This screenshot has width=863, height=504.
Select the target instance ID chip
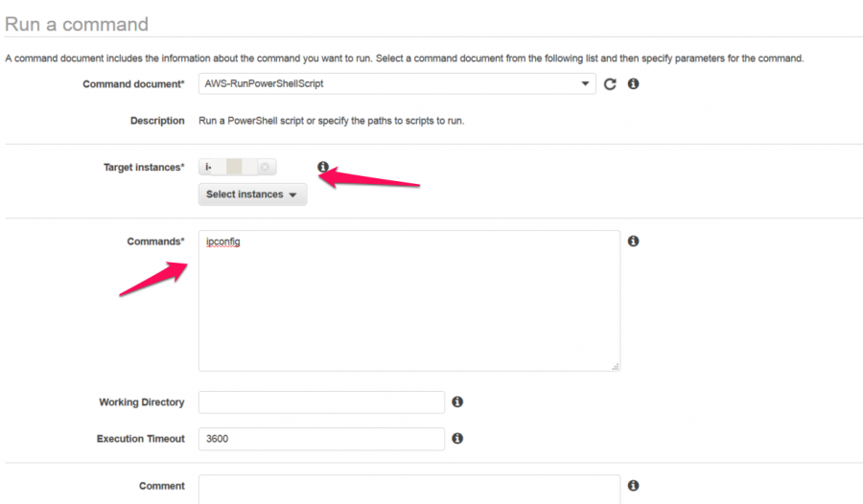[x=237, y=167]
